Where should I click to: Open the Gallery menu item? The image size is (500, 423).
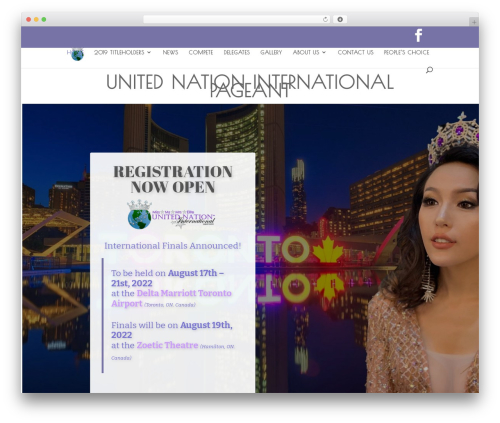tap(271, 52)
